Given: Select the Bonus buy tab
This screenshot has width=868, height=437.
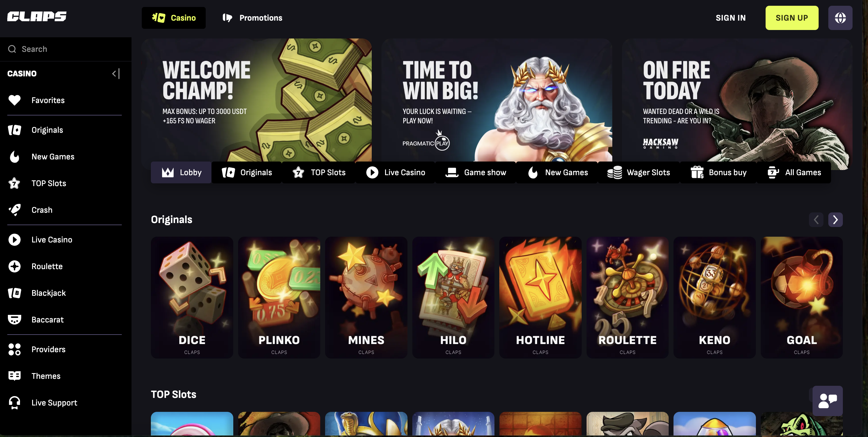Looking at the screenshot, I should click(x=718, y=172).
